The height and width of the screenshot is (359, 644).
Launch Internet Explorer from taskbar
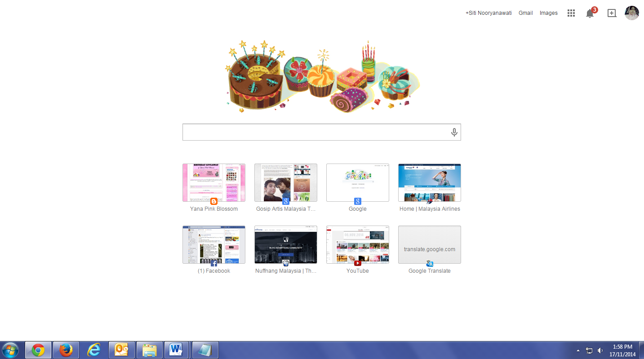(x=94, y=350)
